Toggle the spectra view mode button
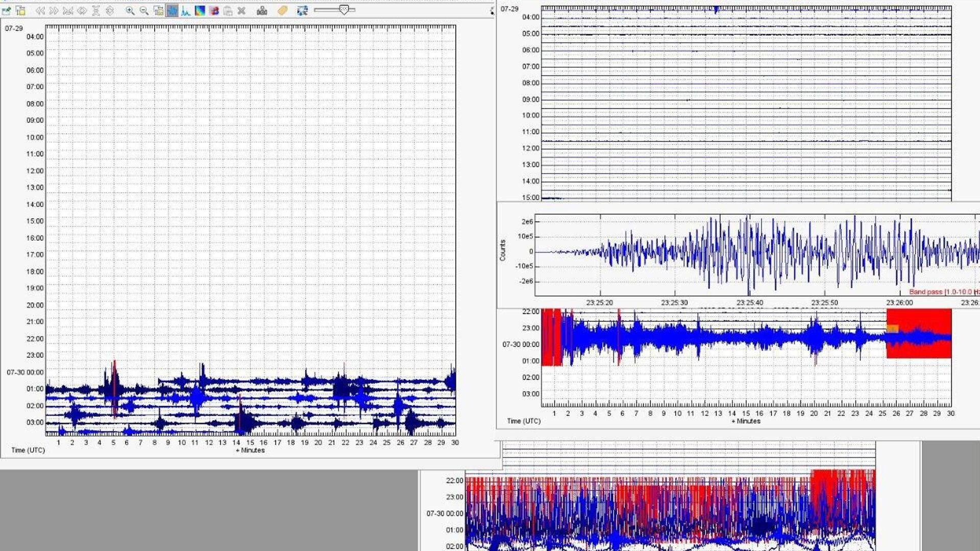This screenshot has height=551, width=980. pyautogui.click(x=186, y=11)
